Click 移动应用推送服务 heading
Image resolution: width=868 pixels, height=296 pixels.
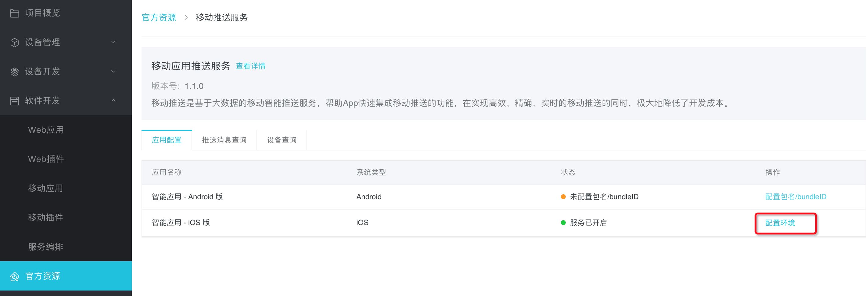click(191, 66)
